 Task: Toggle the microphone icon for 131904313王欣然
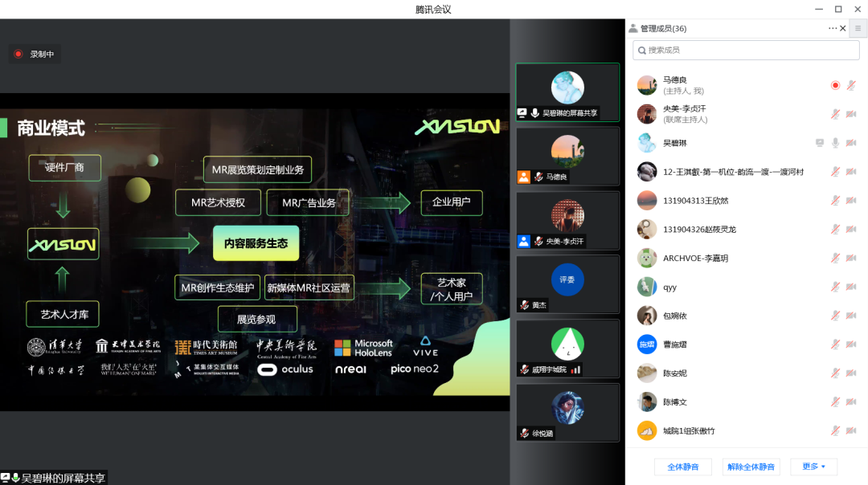(835, 200)
